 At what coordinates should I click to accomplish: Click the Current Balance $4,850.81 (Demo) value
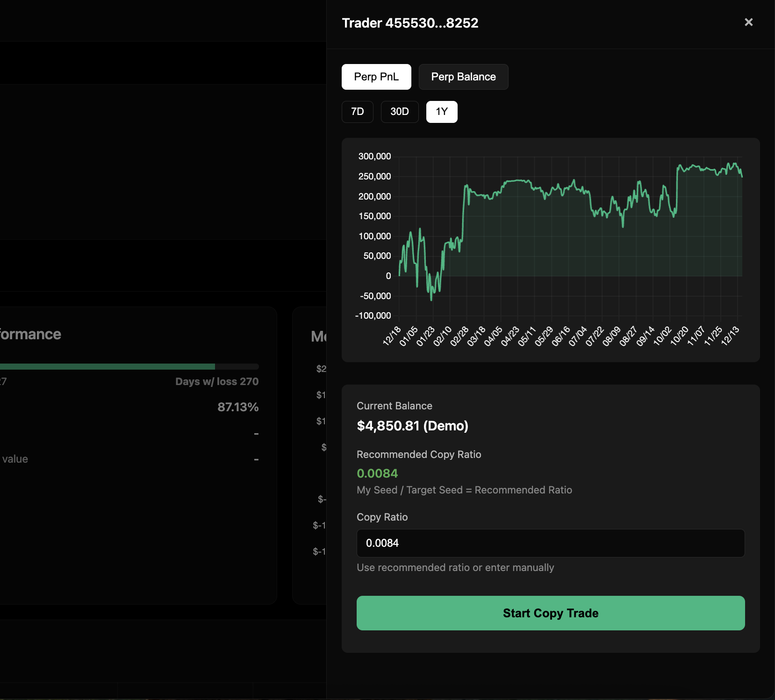[x=412, y=426]
